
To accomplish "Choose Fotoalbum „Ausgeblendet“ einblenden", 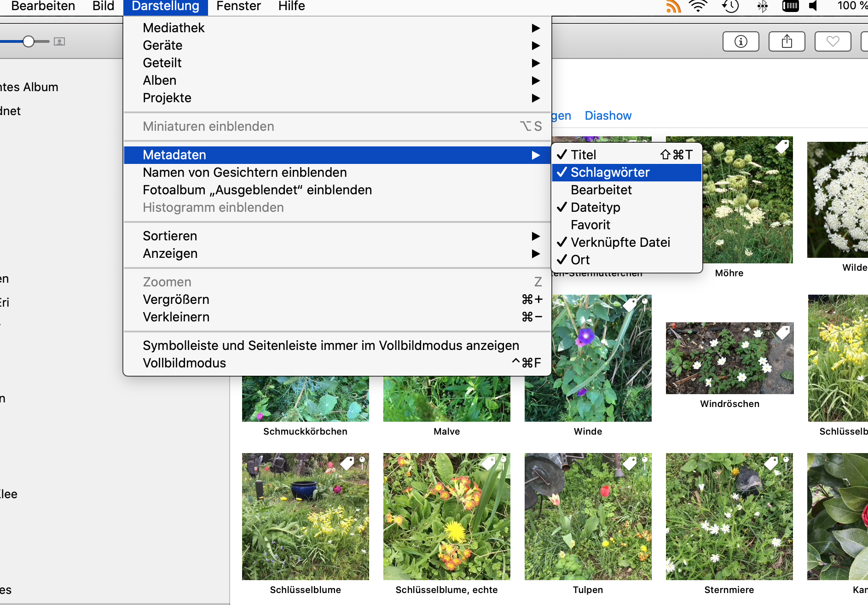I will (x=337, y=190).
